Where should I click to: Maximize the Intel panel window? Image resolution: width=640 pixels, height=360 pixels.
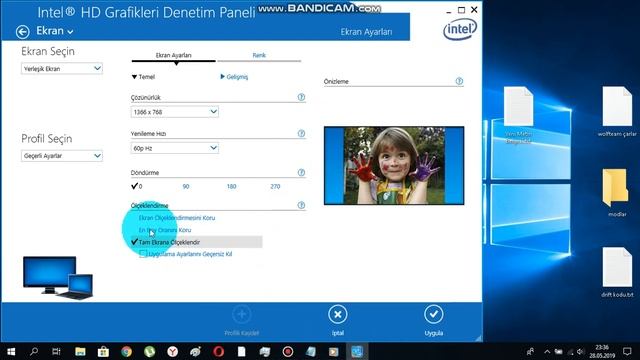pos(461,10)
